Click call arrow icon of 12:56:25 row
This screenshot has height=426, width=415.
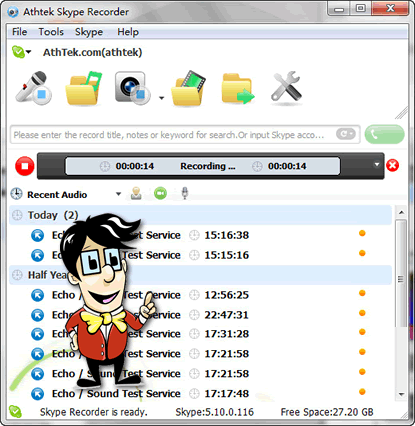pyautogui.click(x=38, y=295)
